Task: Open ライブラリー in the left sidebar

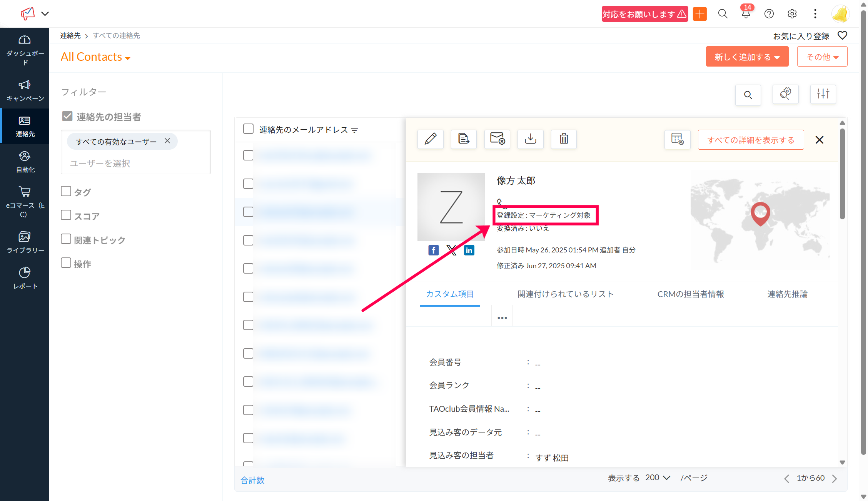Action: click(25, 242)
